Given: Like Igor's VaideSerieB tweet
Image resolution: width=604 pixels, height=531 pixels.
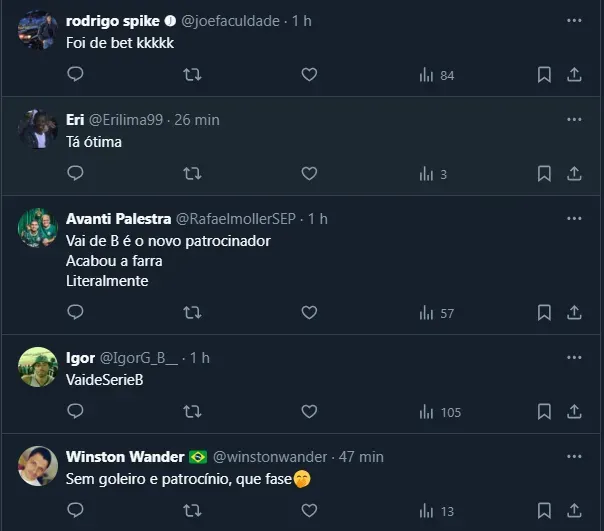Looking at the screenshot, I should [x=309, y=412].
